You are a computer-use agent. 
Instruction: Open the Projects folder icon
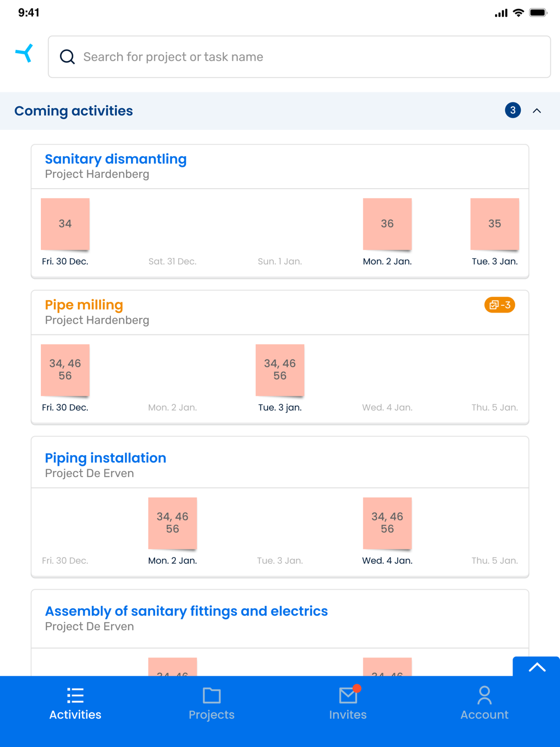click(x=212, y=695)
